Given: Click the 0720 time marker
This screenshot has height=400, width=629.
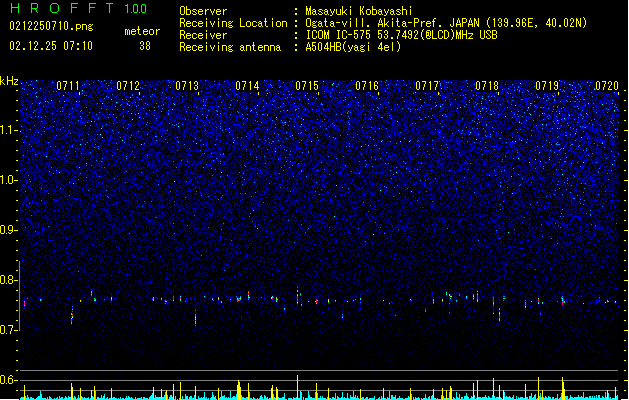Looking at the screenshot, I should click(x=607, y=86).
